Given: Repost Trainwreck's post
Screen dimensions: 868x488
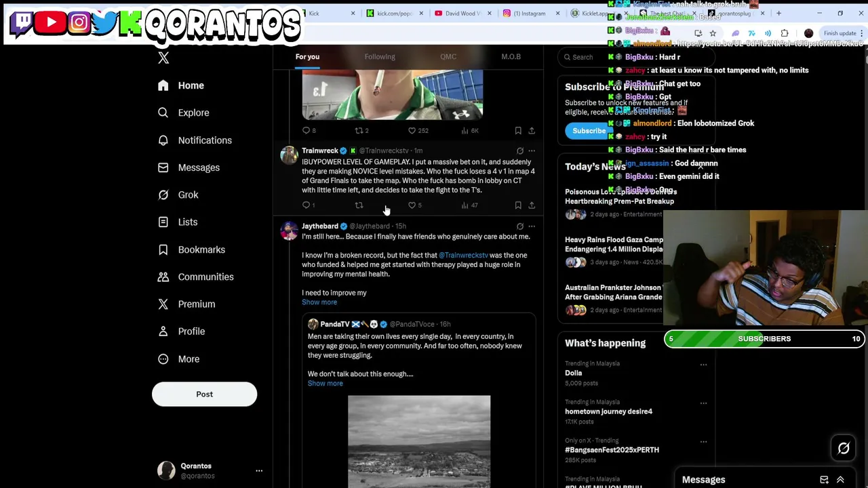Looking at the screenshot, I should pyautogui.click(x=359, y=205).
